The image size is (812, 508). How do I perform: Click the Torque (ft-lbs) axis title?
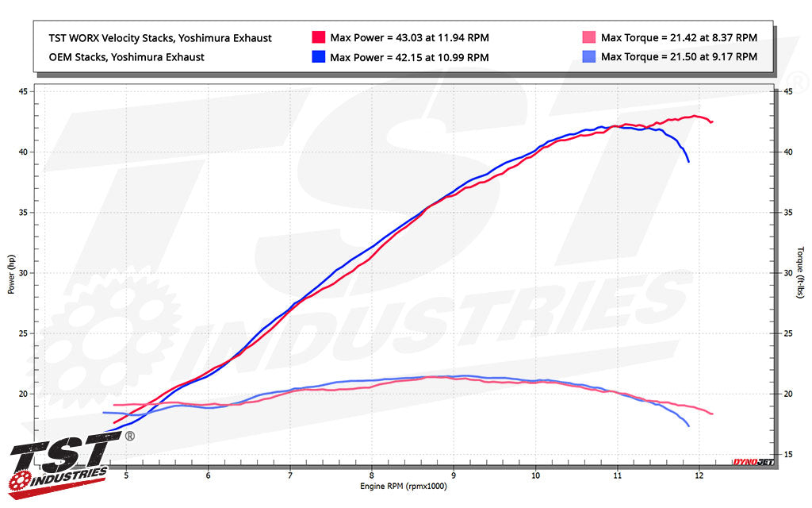pos(800,274)
